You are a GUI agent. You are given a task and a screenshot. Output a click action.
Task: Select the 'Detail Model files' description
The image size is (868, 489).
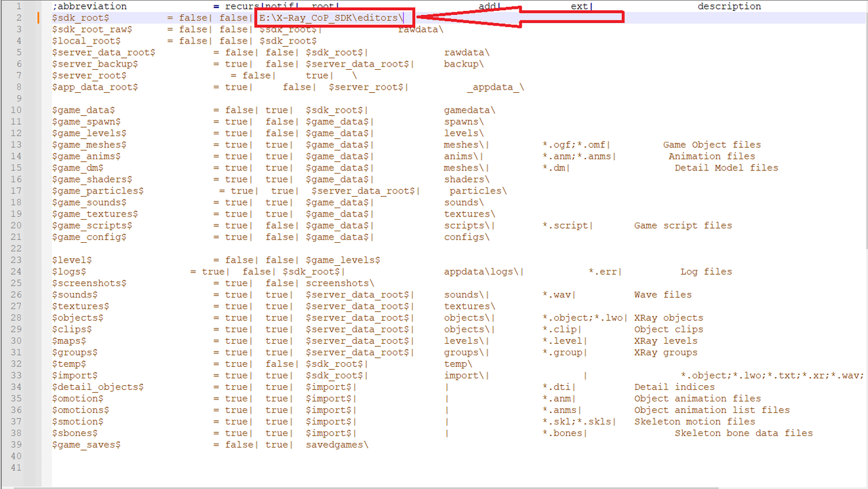726,168
